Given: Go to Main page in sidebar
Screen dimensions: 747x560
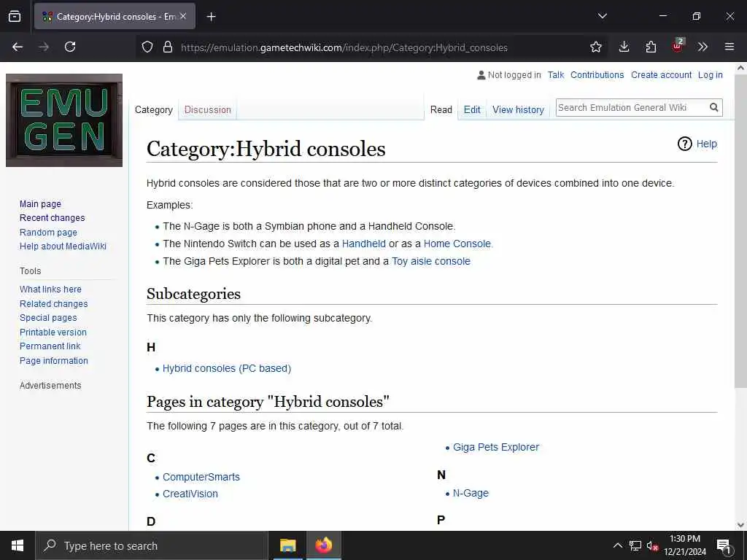Looking at the screenshot, I should coord(41,204).
